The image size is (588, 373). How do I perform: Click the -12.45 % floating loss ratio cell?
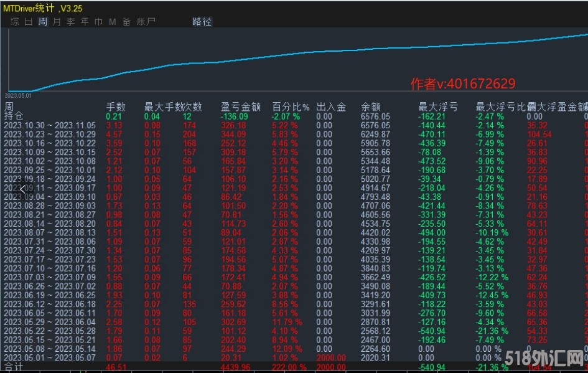point(492,295)
